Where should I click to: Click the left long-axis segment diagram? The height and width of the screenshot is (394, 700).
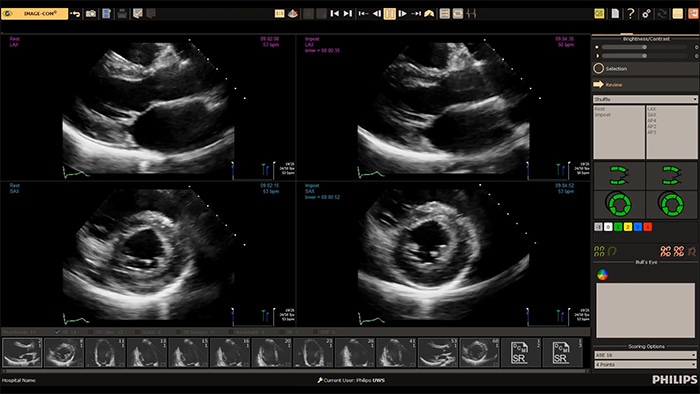[x=619, y=175]
